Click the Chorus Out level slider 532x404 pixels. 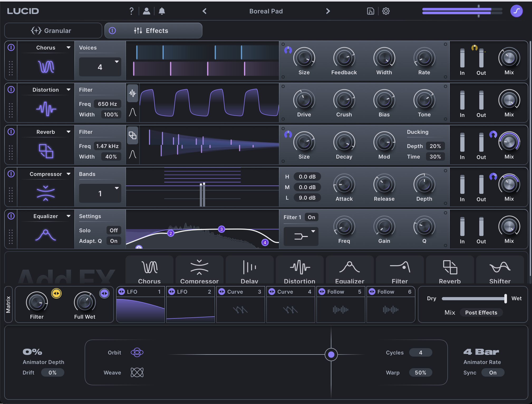pos(481,58)
